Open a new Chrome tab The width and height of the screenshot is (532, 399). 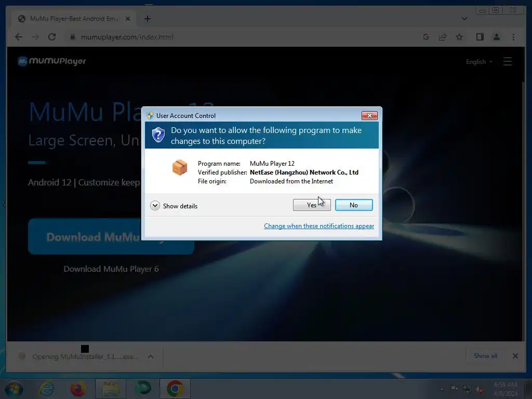(147, 19)
